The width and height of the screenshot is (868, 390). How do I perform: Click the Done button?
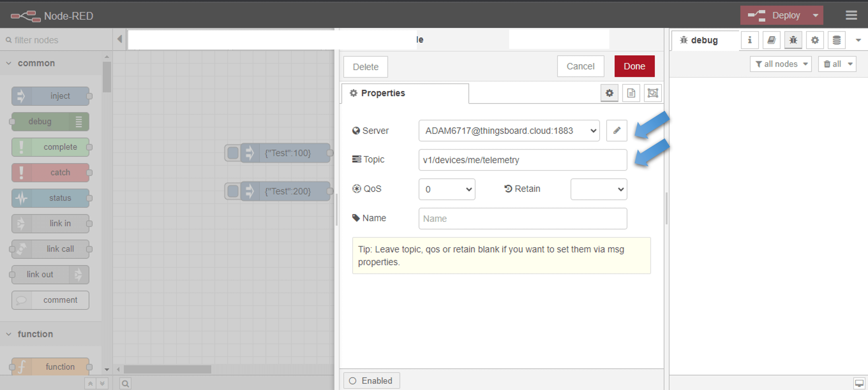point(634,66)
